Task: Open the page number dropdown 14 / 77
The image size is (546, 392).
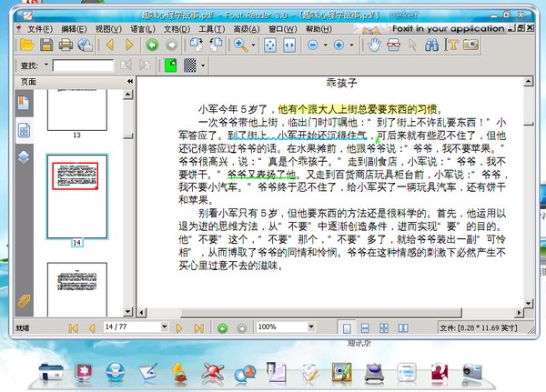Action: point(165,327)
